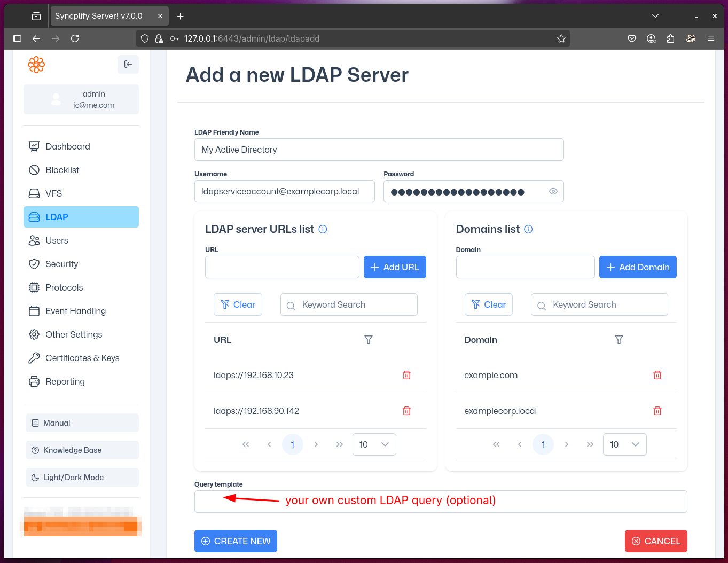The image size is (728, 563).
Task: Go back in browser history
Action: [36, 38]
